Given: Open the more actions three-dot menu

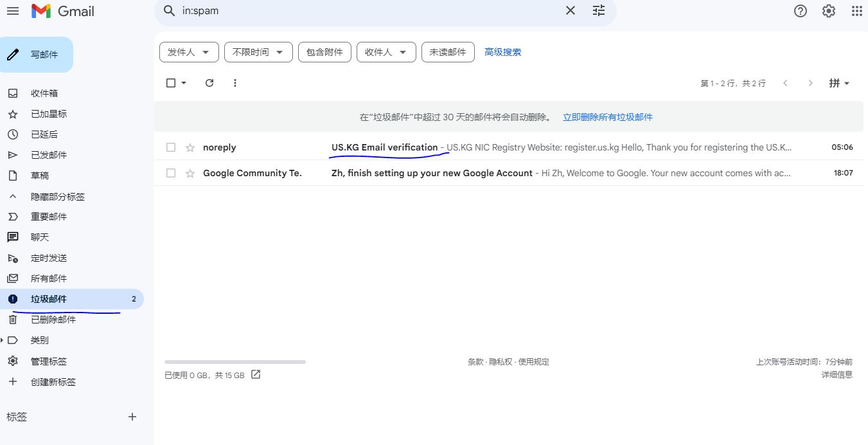Looking at the screenshot, I should [235, 83].
